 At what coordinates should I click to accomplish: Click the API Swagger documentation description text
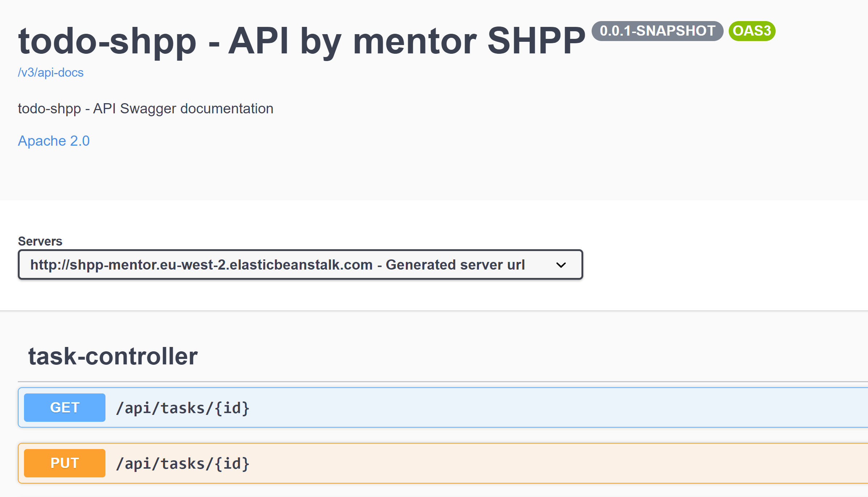tap(145, 109)
